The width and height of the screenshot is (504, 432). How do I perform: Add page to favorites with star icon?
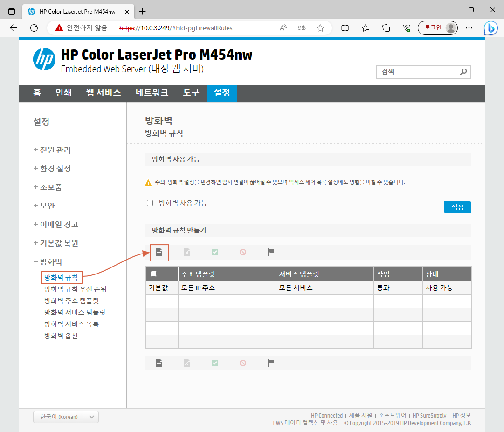pos(320,28)
